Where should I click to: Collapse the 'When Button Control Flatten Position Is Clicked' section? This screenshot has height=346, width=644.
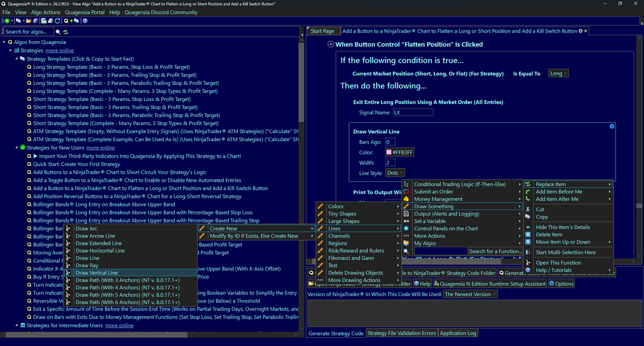pos(331,45)
